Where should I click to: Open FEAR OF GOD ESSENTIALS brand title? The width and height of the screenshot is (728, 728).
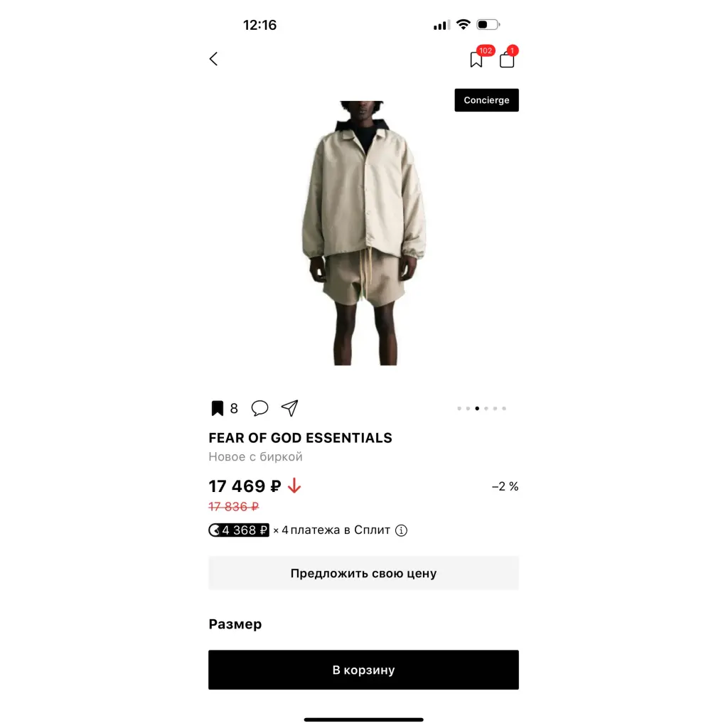(301, 438)
